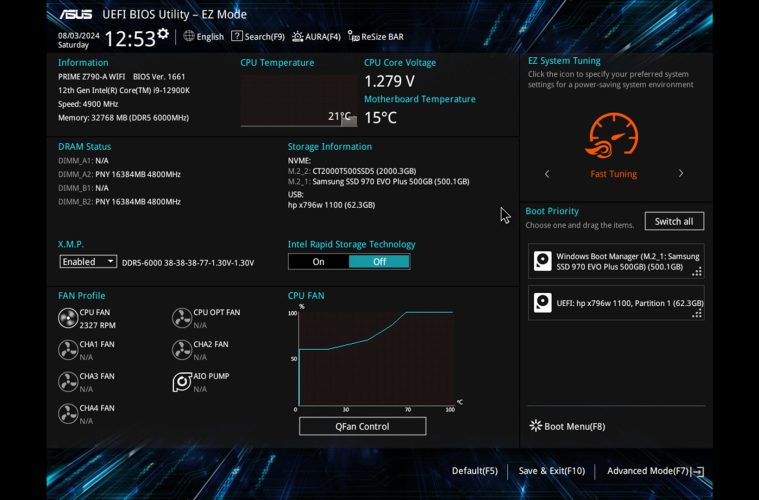This screenshot has width=759, height=500.
Task: Click the M.2_1 Samsung SSD 970 EVO entry
Action: 379,182
